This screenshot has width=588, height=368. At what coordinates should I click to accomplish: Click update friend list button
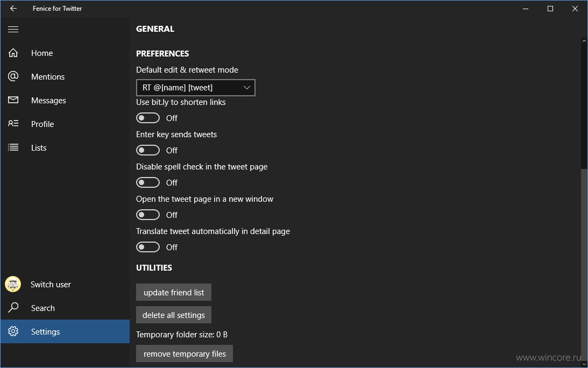coord(174,292)
